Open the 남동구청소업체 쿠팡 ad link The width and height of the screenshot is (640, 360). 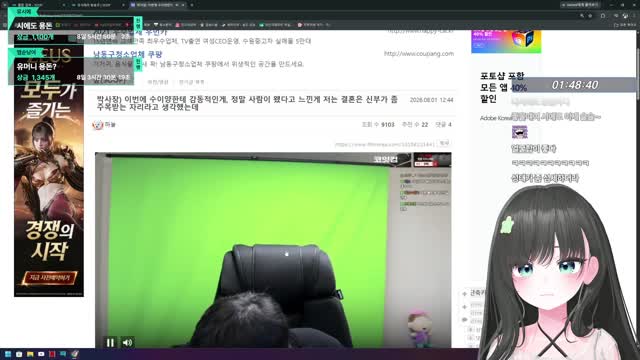coord(128,54)
